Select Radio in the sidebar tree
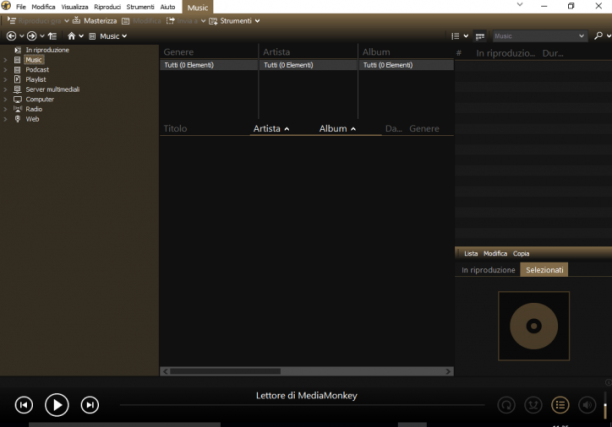This screenshot has width=612, height=427. 34,109
